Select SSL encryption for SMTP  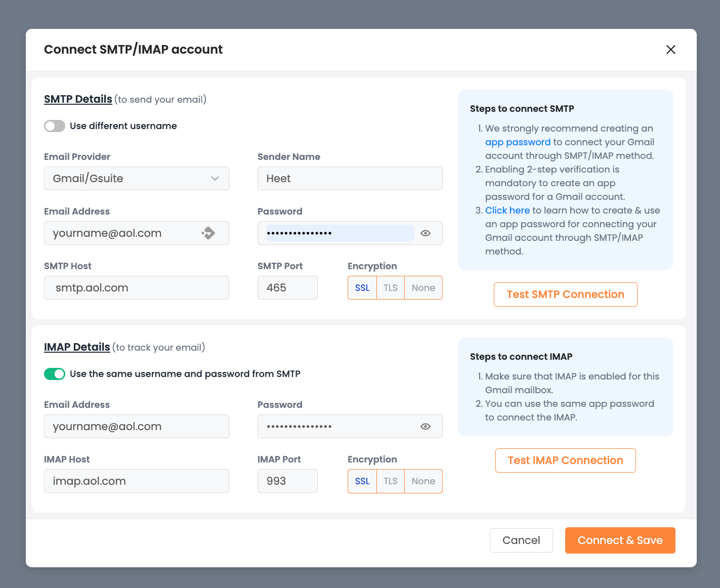point(362,288)
